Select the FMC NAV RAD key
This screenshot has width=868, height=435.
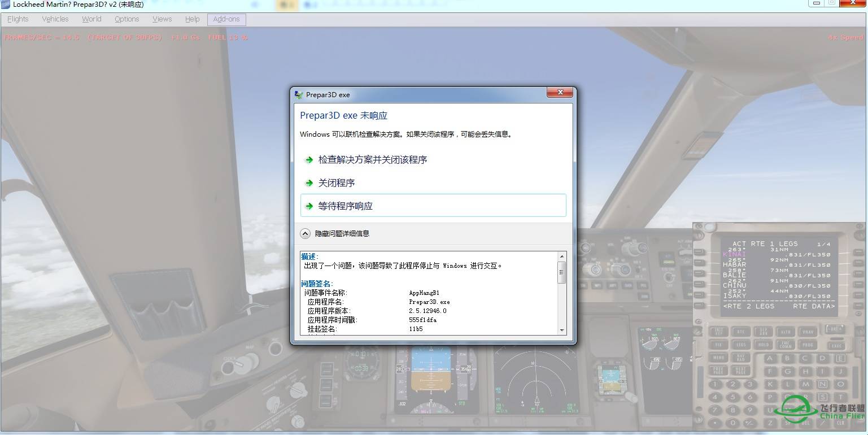tap(741, 358)
